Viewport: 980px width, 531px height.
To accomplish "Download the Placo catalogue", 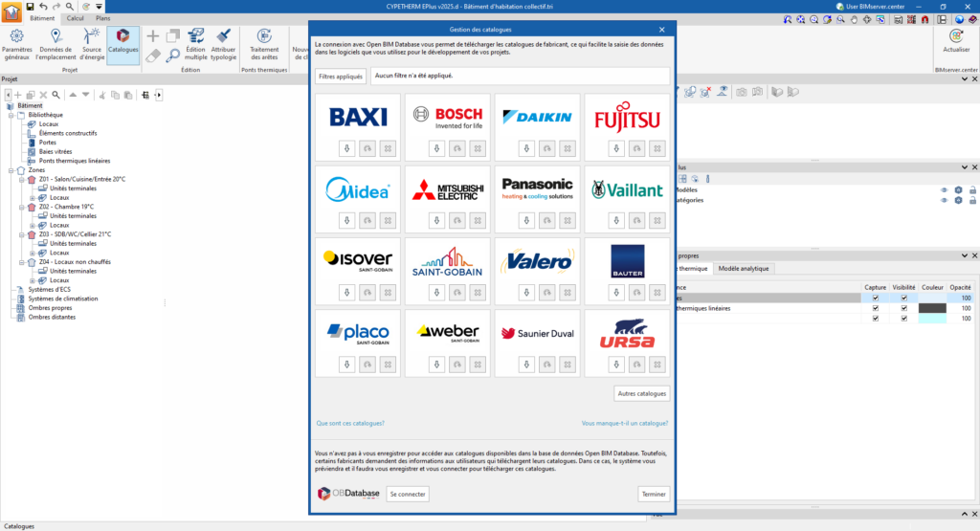I will (346, 365).
